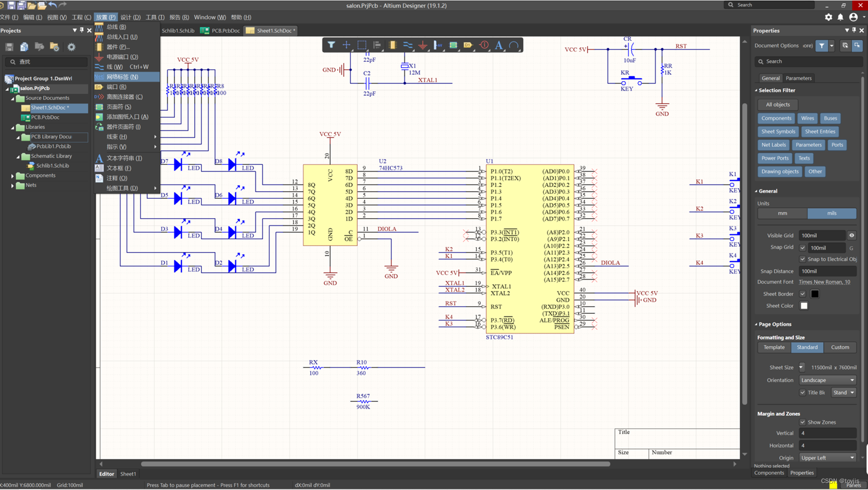Expand the Nets folder in project tree
Screen dimensions: 868x490
[12, 185]
